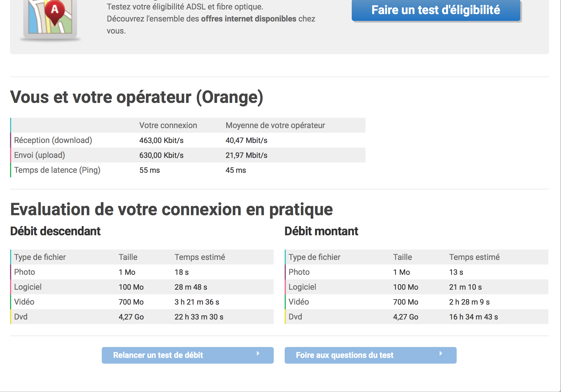
Task: Click the 'Moyenne de votre opérateur' column header
Action: pos(275,126)
